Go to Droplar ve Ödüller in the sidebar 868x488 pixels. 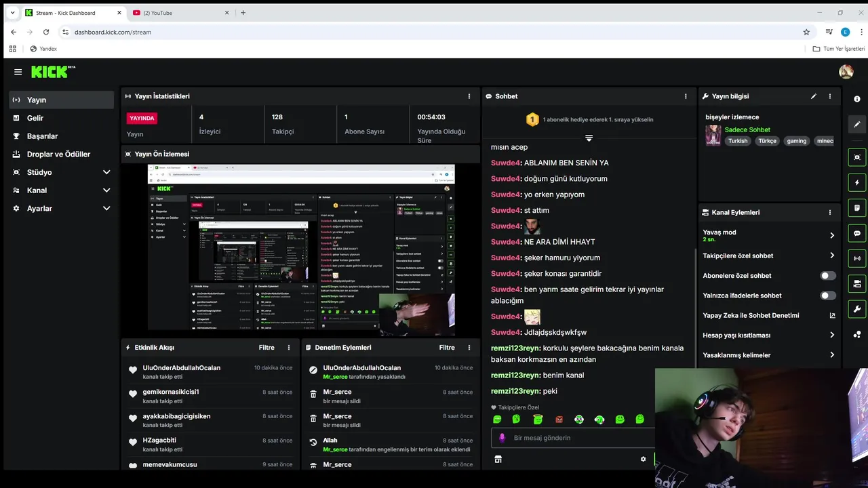click(61, 154)
